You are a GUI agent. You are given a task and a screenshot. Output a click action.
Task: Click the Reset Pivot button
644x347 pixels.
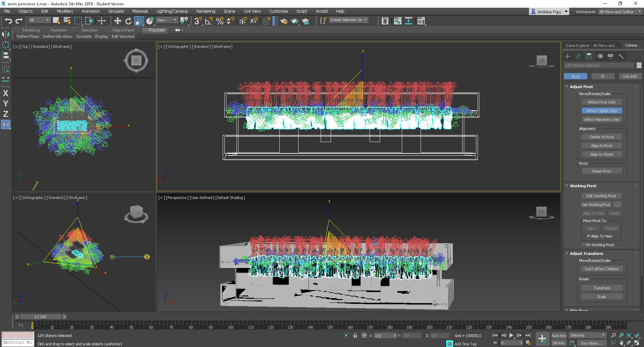[x=602, y=171]
